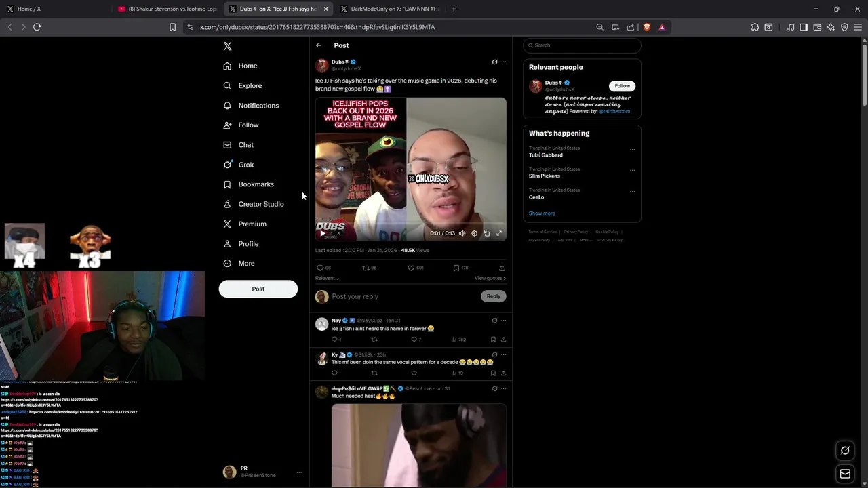Open browser extensions puzzle icon
Screen dimensions: 868x488
pyautogui.click(x=755, y=27)
